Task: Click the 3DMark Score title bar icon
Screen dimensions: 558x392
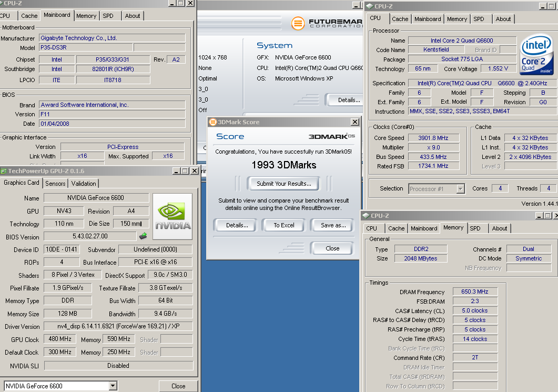Action: pyautogui.click(x=213, y=122)
